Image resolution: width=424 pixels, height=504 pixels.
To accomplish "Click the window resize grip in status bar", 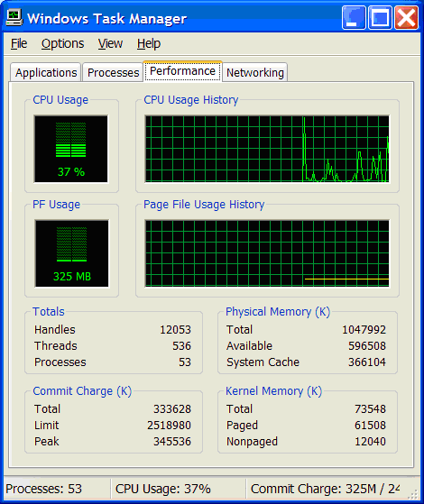I will [x=414, y=494].
